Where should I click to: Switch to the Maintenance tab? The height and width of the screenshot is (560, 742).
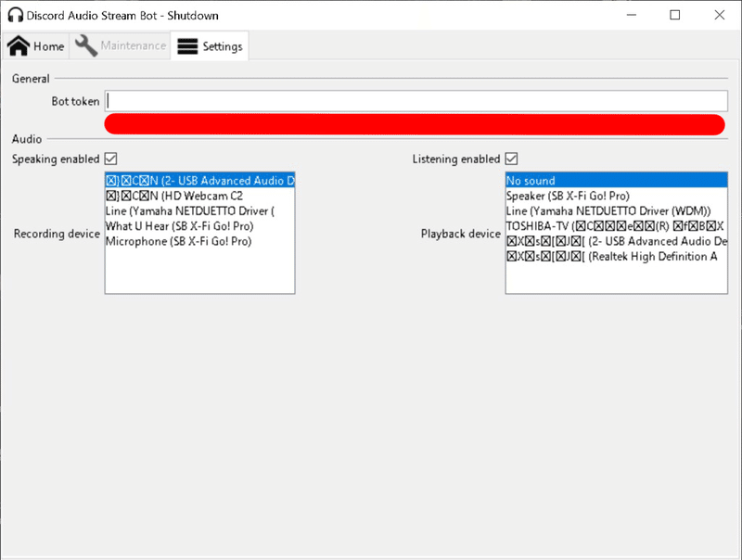pos(121,45)
